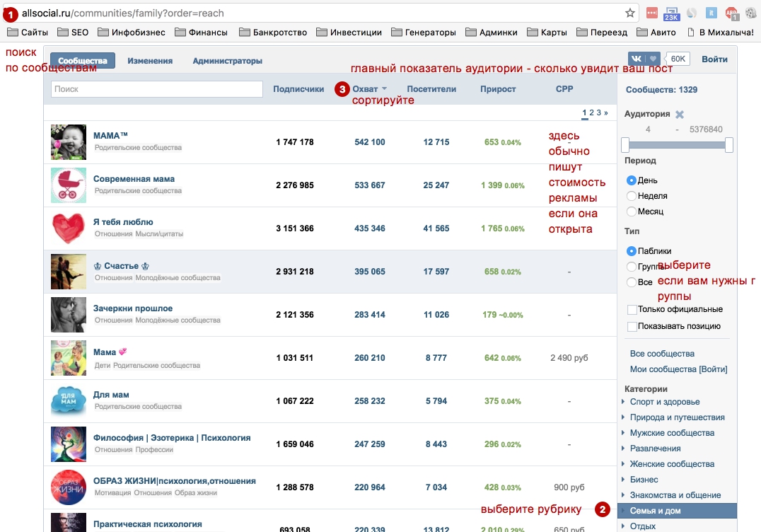Click the right handle of Аудитория slider

click(729, 144)
